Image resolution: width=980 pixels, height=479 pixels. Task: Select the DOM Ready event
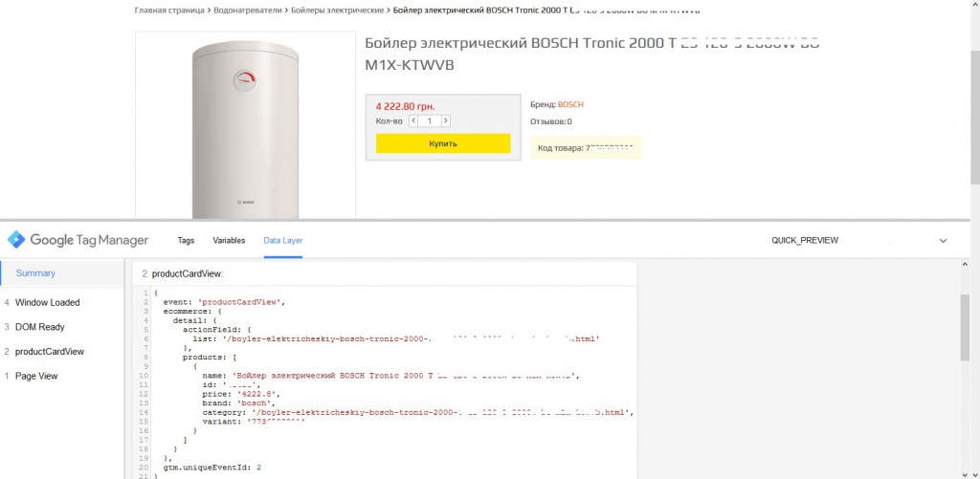point(39,327)
